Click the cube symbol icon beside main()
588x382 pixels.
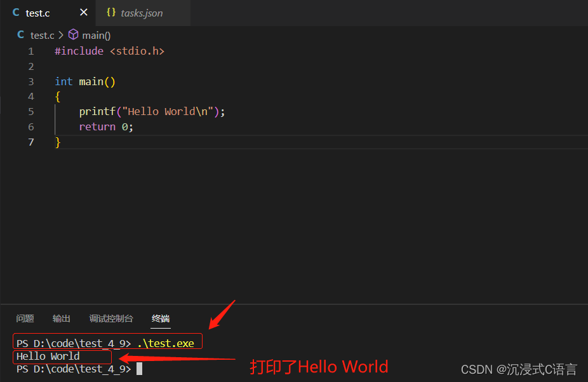[74, 34]
